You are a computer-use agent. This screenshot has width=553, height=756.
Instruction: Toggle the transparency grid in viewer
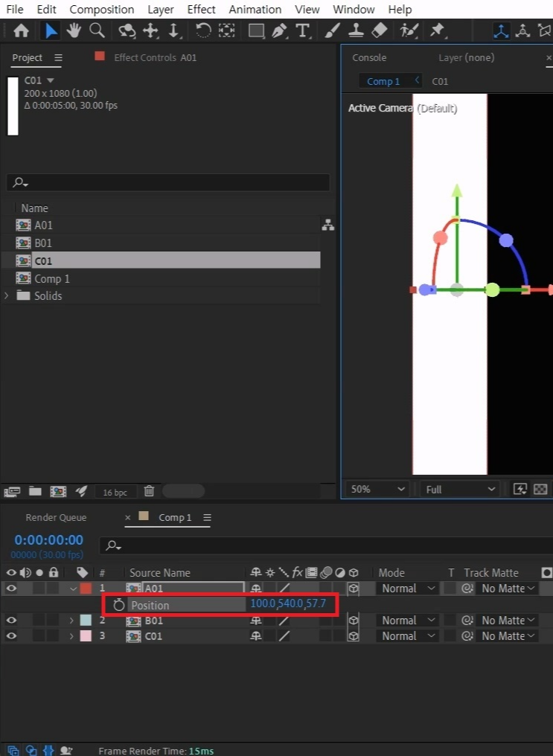(540, 490)
